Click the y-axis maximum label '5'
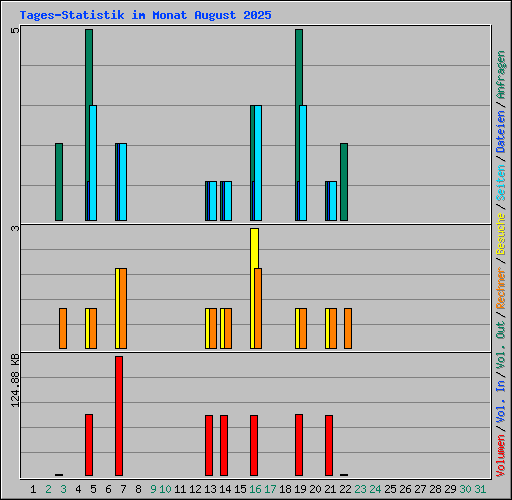The width and height of the screenshot is (512, 500). tap(15, 30)
